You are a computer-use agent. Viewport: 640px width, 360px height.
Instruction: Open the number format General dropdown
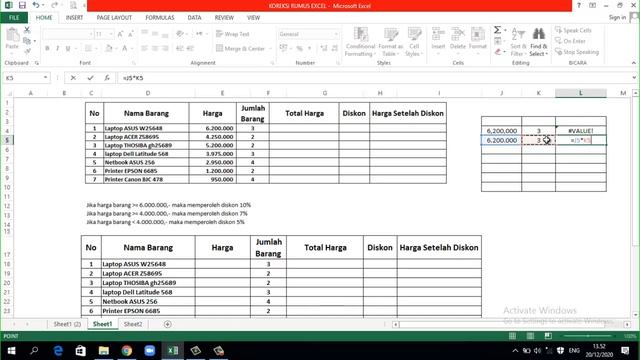[x=336, y=34]
